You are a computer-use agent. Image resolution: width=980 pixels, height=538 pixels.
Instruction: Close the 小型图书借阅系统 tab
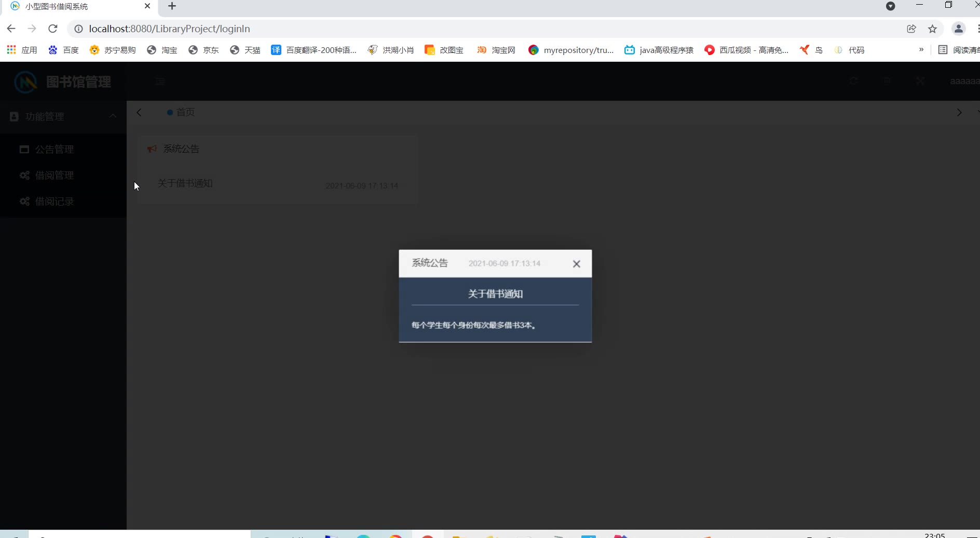[x=147, y=6]
